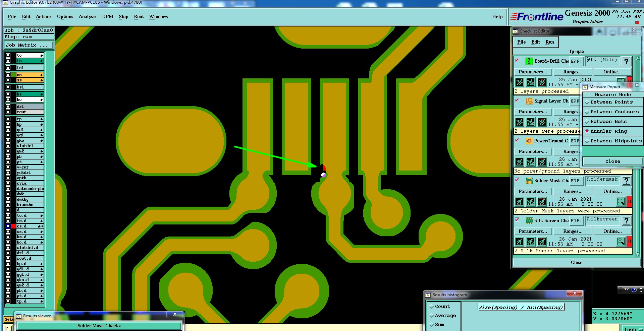
Task: Uncheck the Board-Drill Checks checkbox
Action: (x=517, y=60)
